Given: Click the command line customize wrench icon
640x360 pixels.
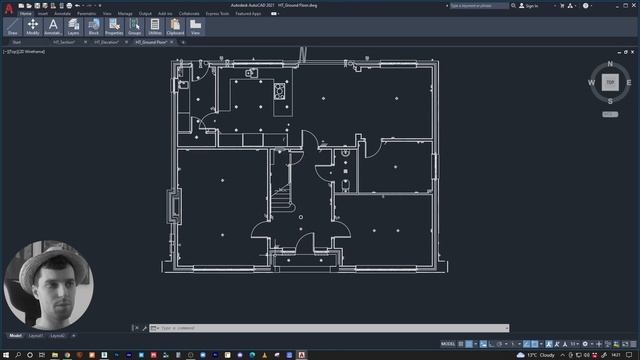Looking at the screenshot, I should (x=144, y=328).
